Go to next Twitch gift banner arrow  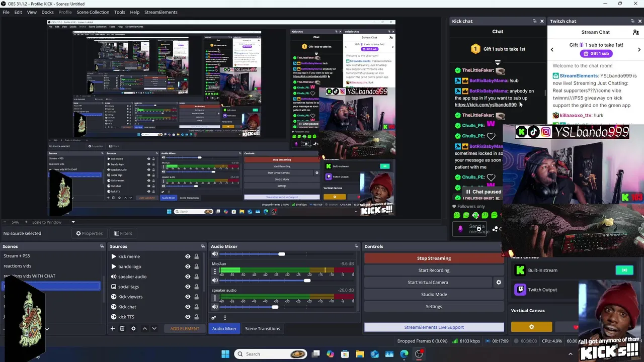point(639,49)
